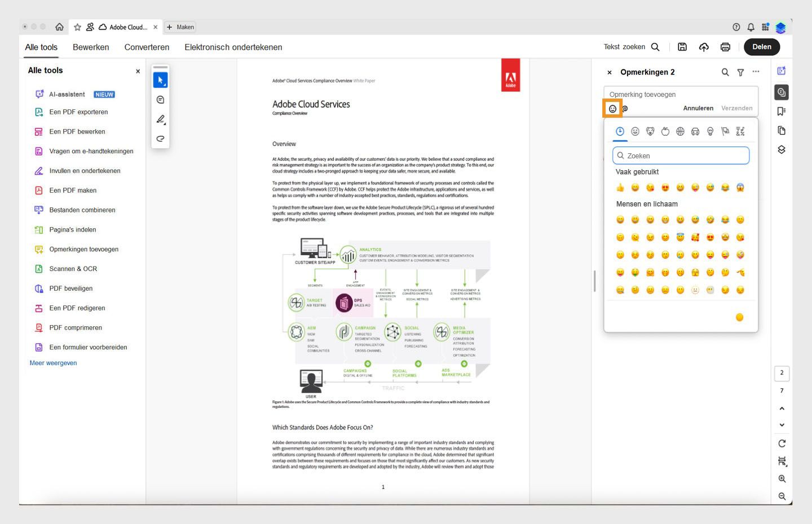Screen dimensions: 812x524
Task: Click the Meer weergeven link
Action: point(53,363)
